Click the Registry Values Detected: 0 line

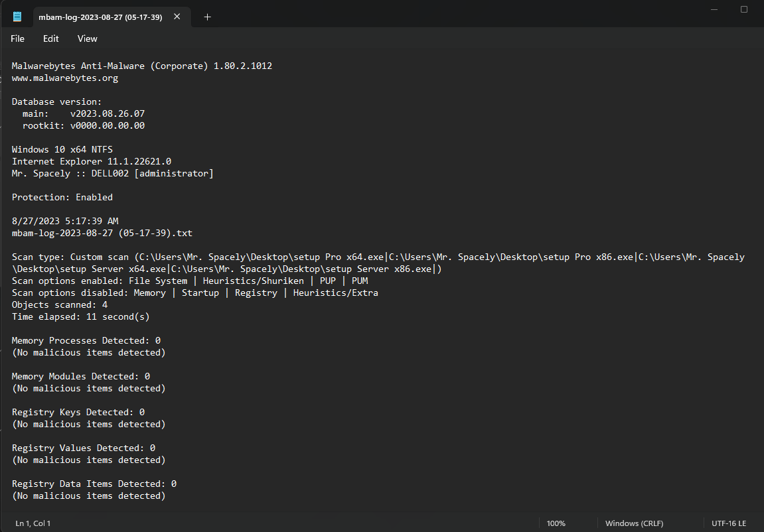click(x=84, y=448)
